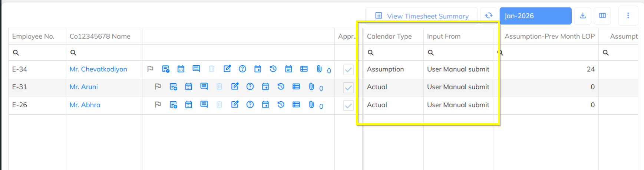644x170 pixels.
Task: Open the Jan-2026 month selector
Action: tap(535, 16)
